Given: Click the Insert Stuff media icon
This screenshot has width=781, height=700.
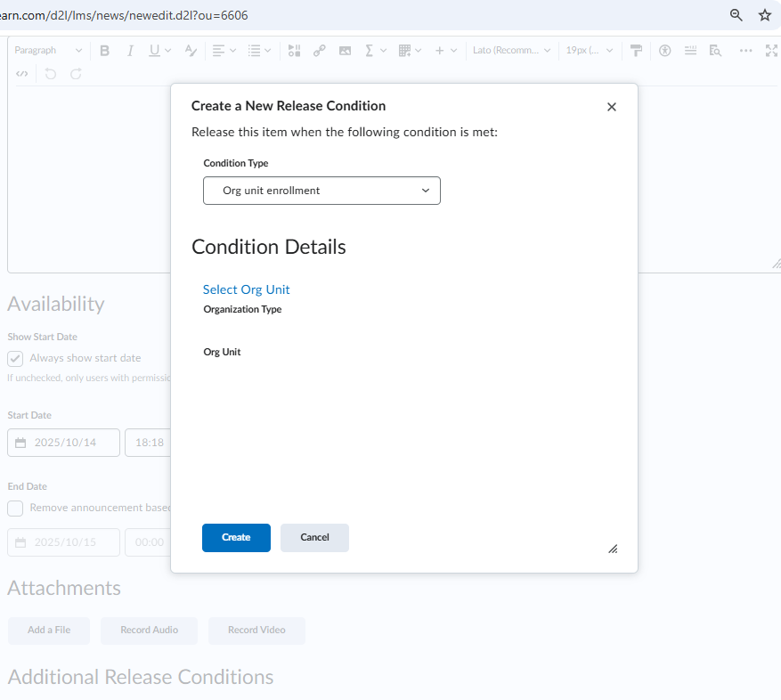Looking at the screenshot, I should pos(295,51).
